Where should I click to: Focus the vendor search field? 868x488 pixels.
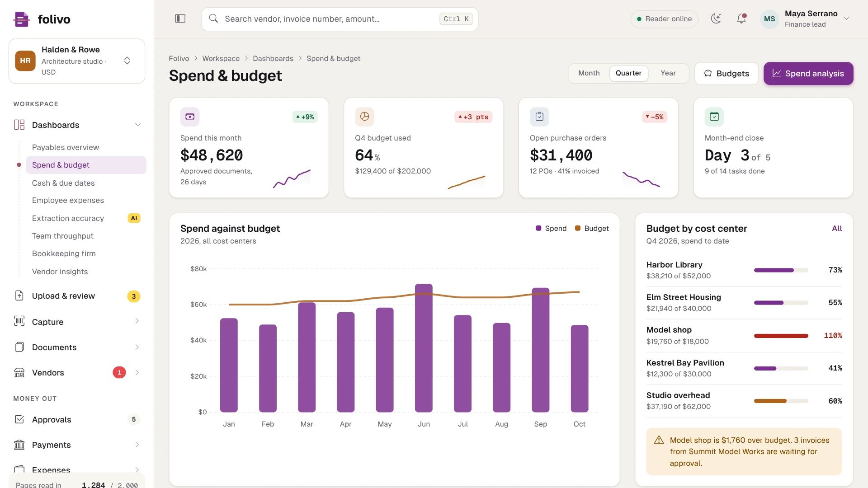tap(340, 19)
